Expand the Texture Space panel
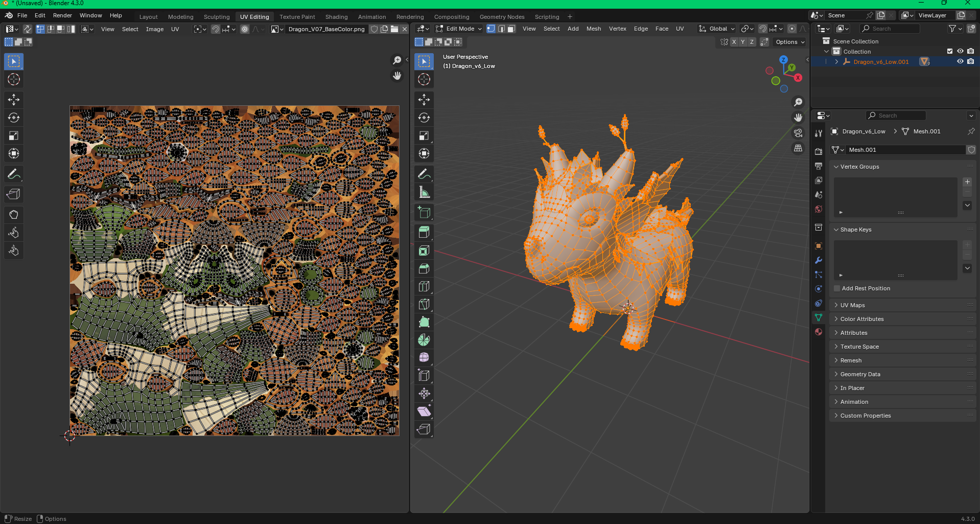 point(902,347)
